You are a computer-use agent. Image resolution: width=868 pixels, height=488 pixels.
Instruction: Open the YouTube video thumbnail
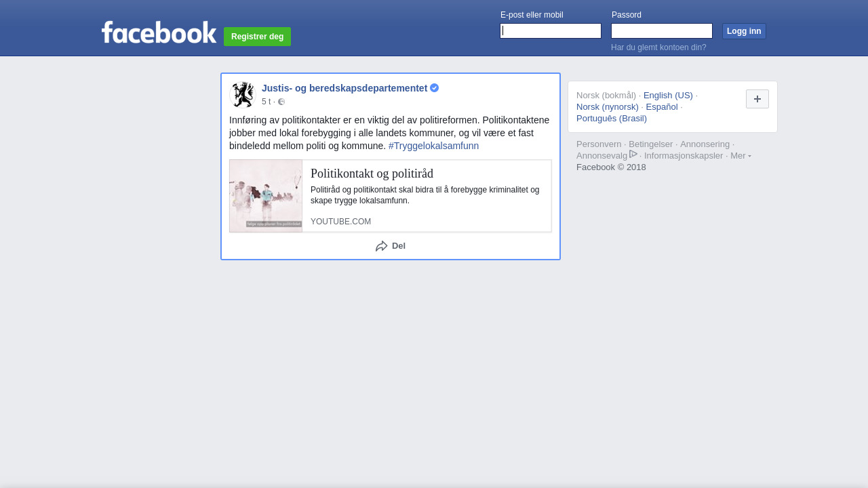coord(266,196)
